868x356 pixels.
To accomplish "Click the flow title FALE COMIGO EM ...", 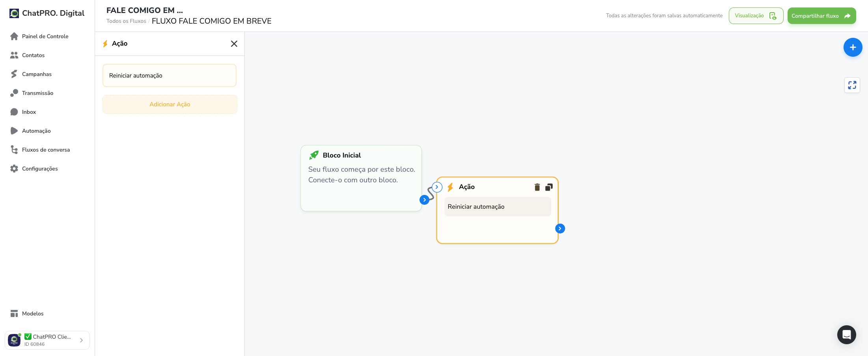I will click(x=145, y=10).
